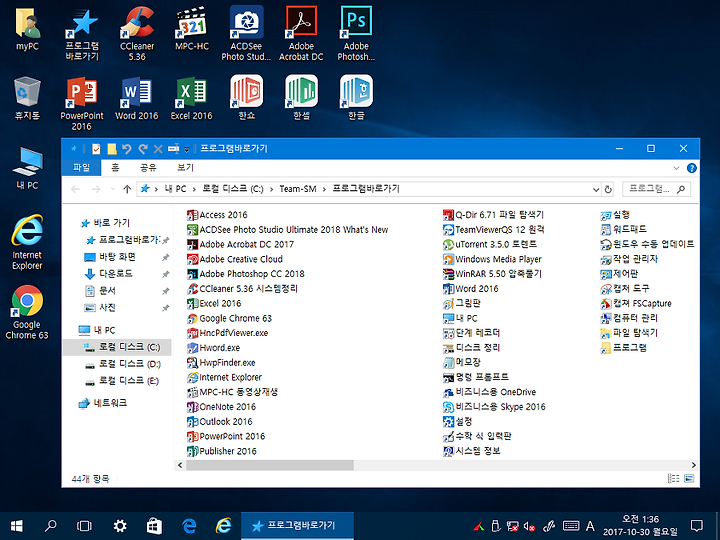Image resolution: width=720 pixels, height=540 pixels.
Task: Select 한쇼 desktop icon
Action: 247,97
